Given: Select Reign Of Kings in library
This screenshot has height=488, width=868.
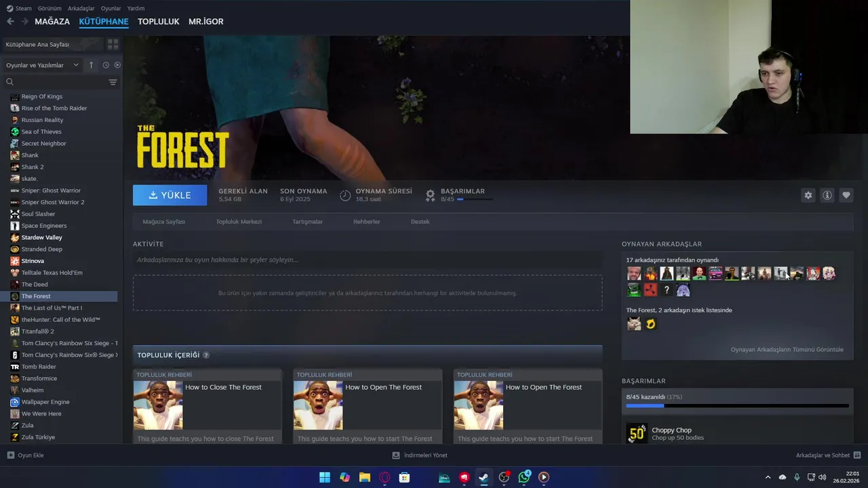Looking at the screenshot, I should tap(42, 96).
